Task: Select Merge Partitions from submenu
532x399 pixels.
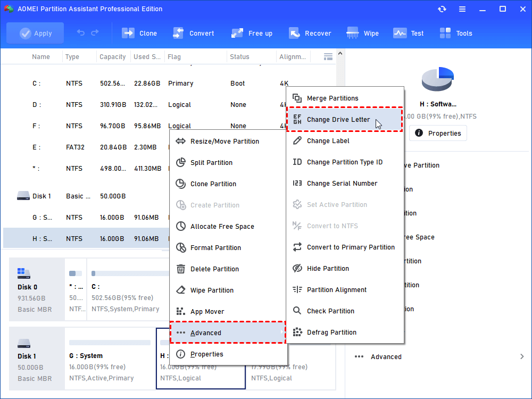Action: point(345,98)
